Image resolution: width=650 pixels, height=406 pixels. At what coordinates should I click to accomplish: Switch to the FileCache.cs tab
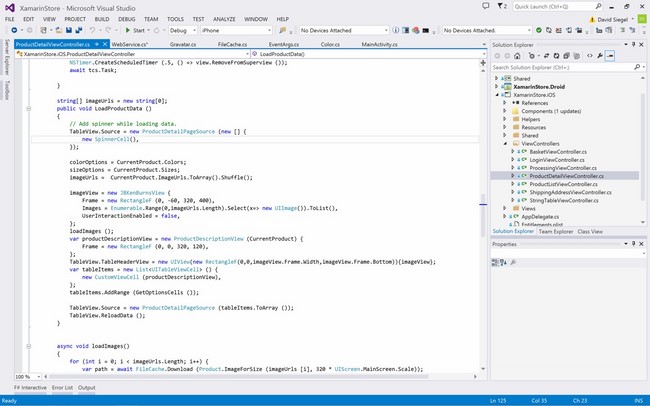click(234, 45)
